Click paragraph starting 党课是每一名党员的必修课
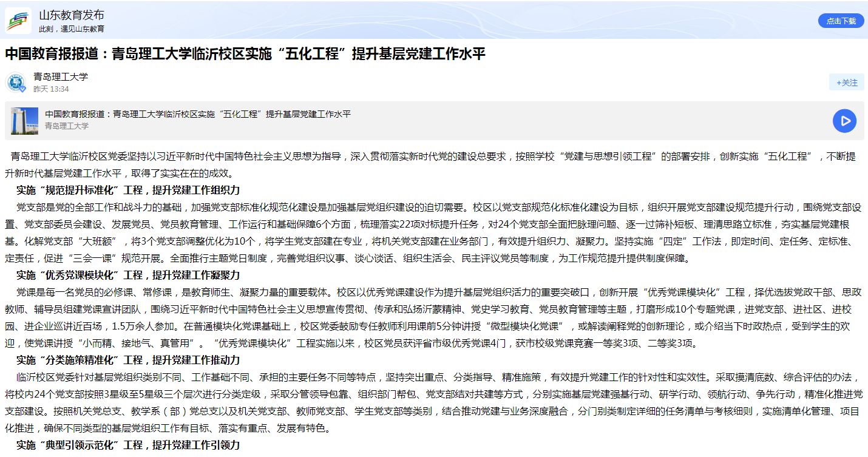The image size is (868, 457). pyautogui.click(x=433, y=317)
